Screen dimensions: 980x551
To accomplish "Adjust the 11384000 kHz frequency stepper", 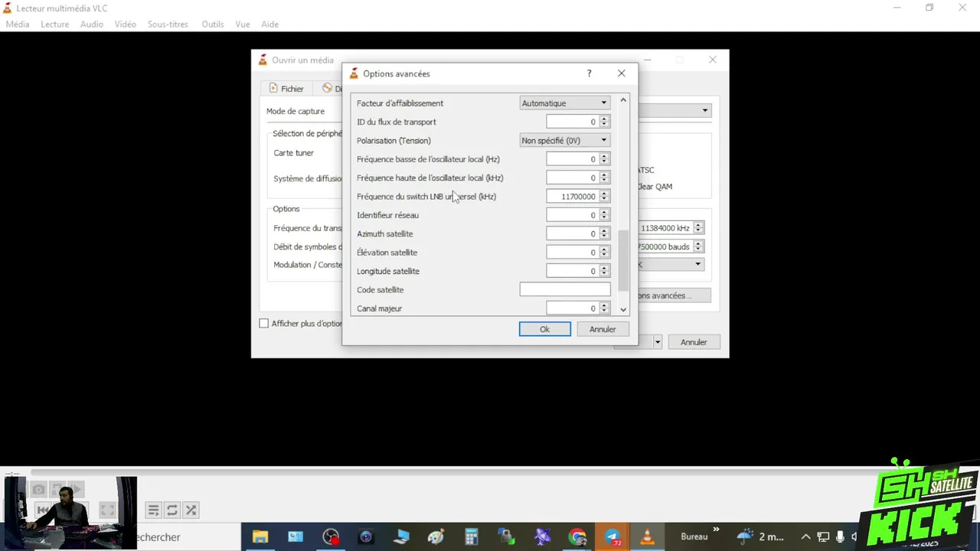I will [x=698, y=228].
